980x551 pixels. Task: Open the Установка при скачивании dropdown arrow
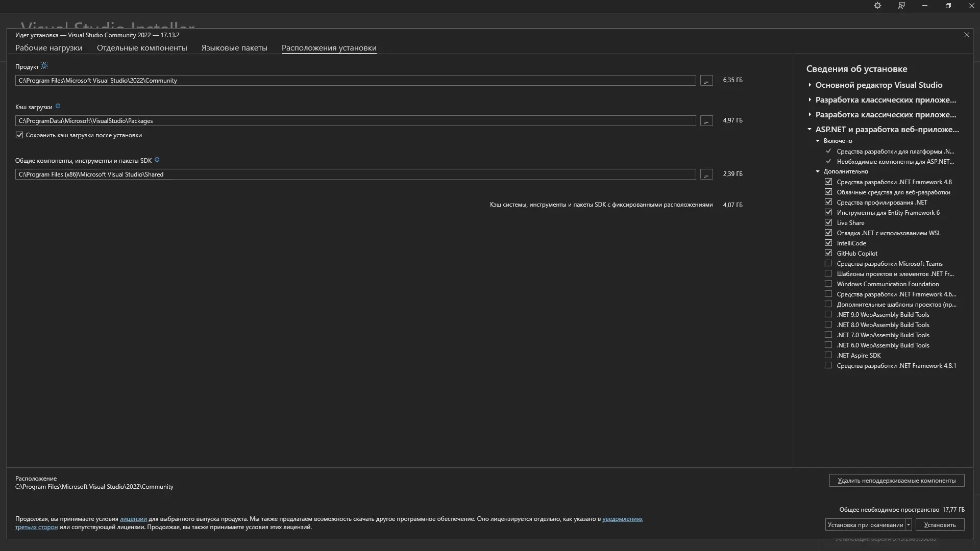pos(909,525)
